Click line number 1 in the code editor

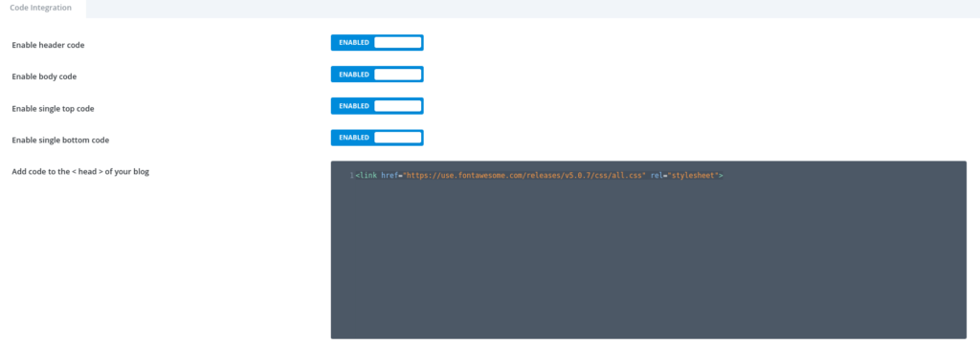tap(352, 176)
